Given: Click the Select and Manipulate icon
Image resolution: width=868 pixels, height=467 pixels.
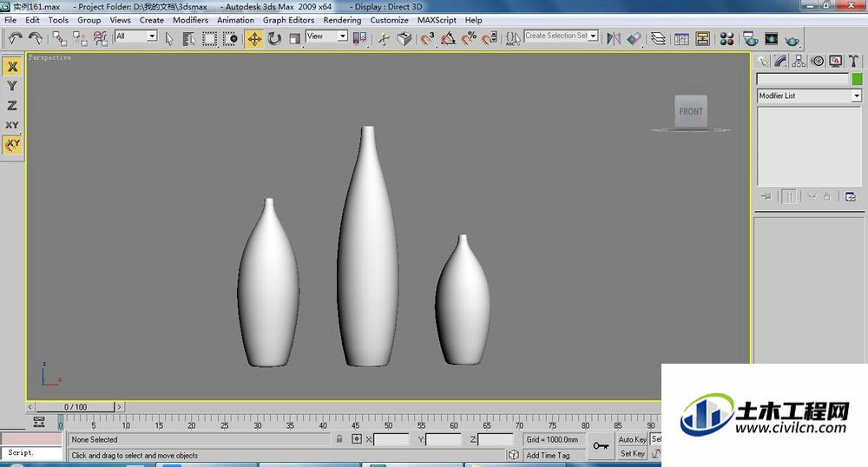Looking at the screenshot, I should pos(384,39).
